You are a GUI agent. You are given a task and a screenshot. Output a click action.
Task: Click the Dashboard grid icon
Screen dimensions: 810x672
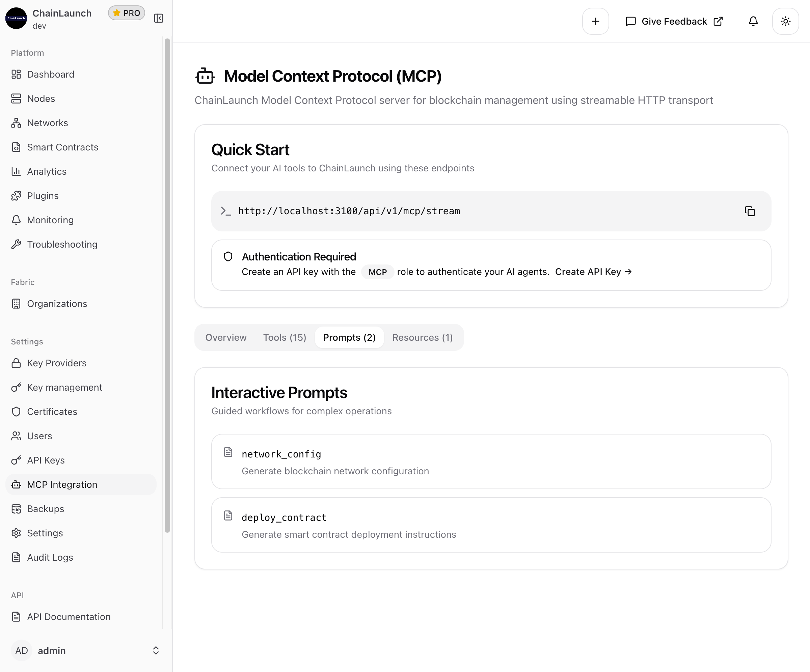(16, 75)
